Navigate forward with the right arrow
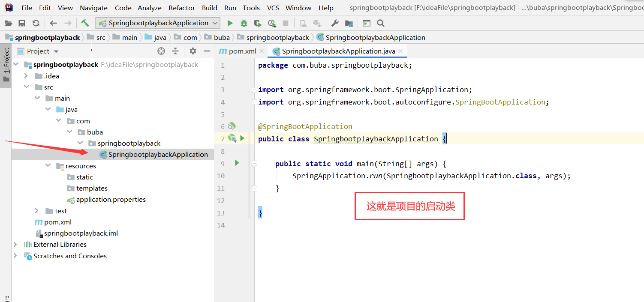644x302 pixels. pos(67,23)
